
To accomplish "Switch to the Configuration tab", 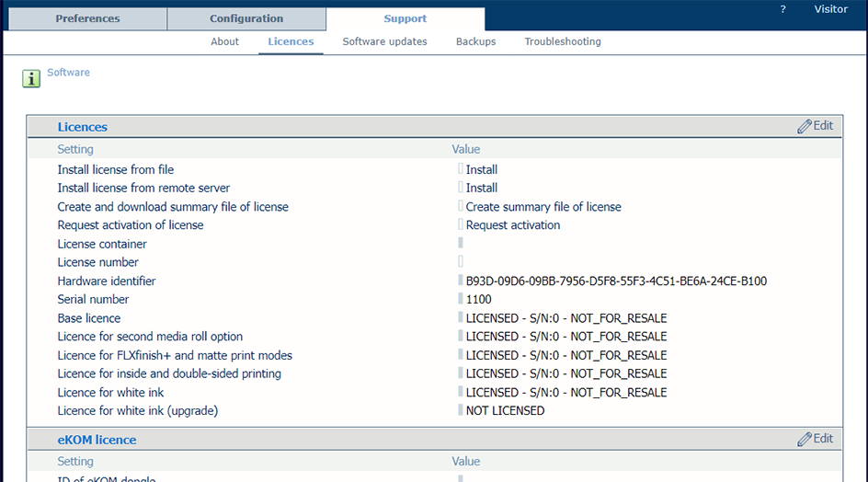I will [x=246, y=19].
